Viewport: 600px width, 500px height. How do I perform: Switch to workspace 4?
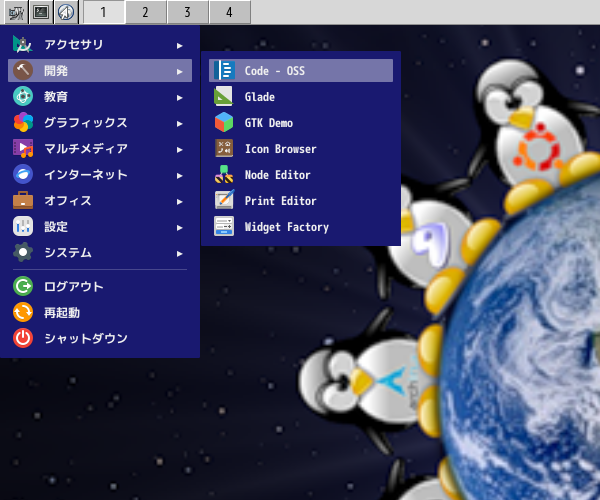(x=230, y=12)
